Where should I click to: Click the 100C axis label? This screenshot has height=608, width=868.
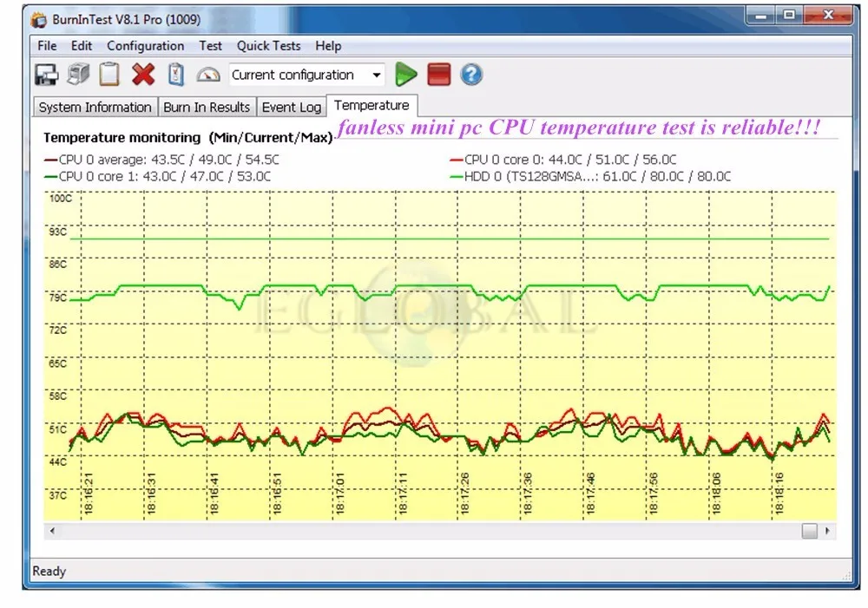coord(61,198)
